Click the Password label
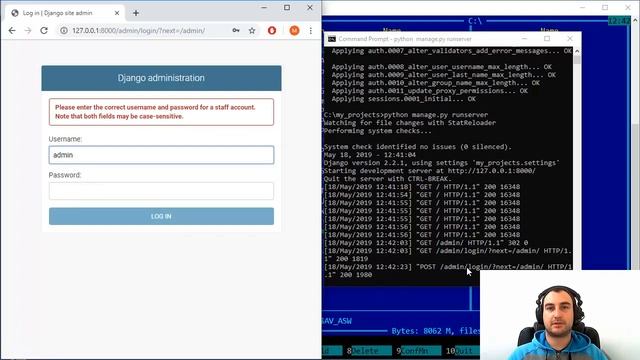 [65, 175]
